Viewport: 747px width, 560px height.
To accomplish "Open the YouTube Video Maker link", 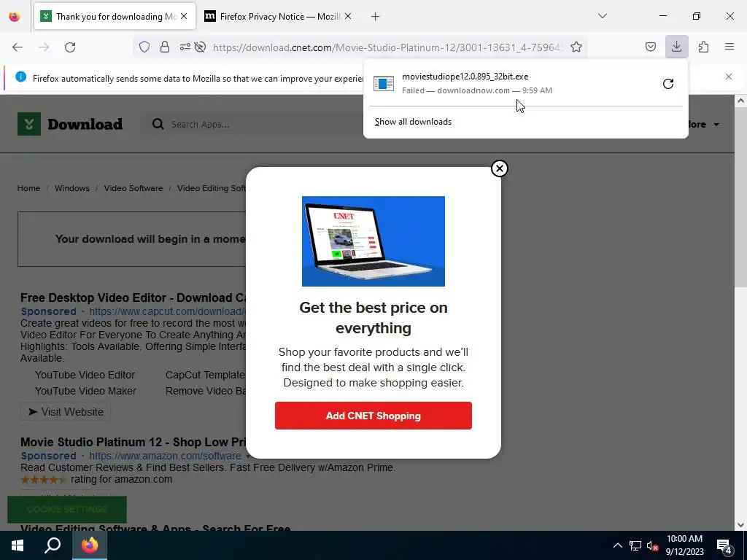I will point(85,391).
